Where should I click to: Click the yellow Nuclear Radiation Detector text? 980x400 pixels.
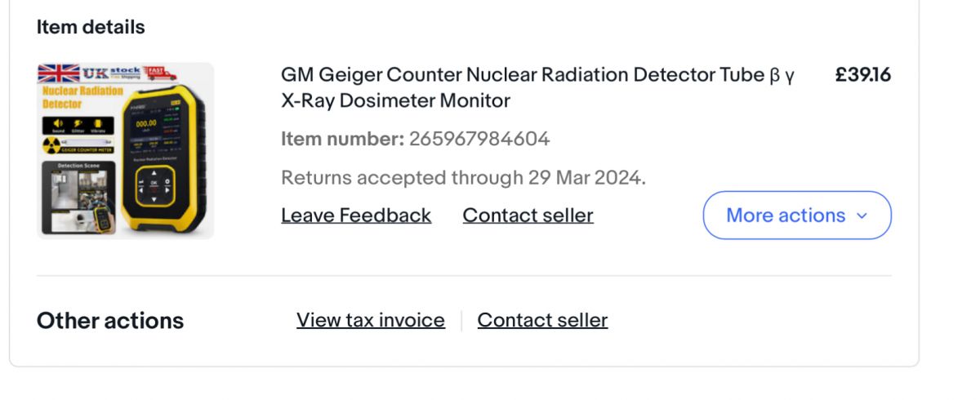(80, 97)
